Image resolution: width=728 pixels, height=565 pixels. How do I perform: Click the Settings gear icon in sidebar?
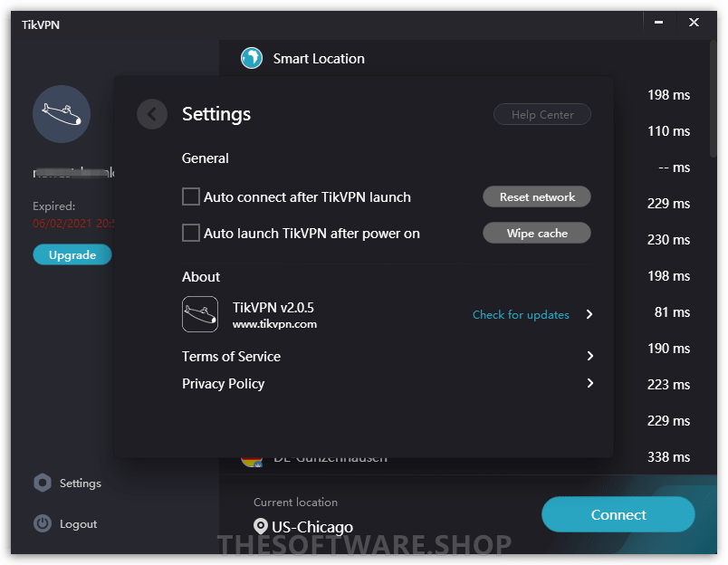42,483
